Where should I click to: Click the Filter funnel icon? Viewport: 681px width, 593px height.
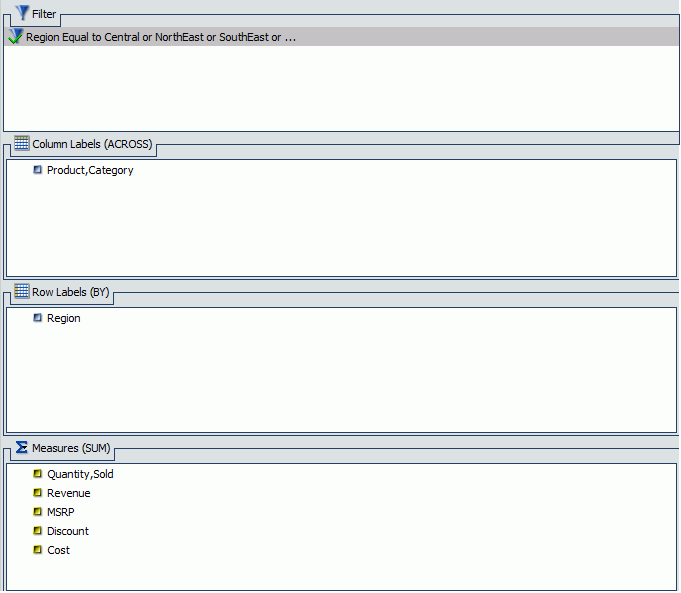point(22,13)
